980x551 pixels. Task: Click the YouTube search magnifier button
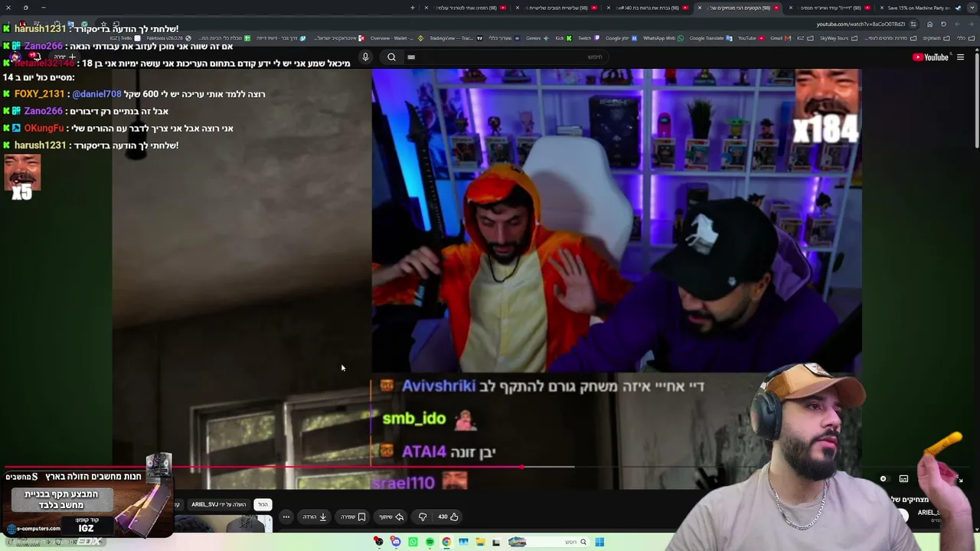point(391,57)
